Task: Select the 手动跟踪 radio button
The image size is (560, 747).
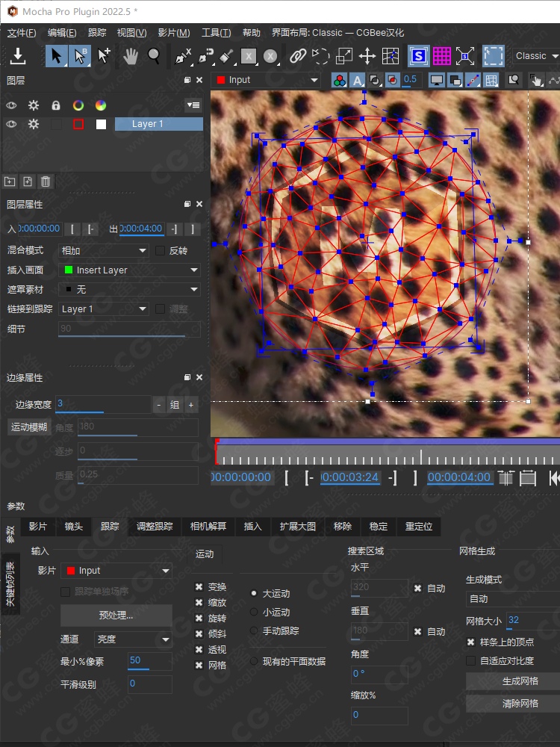Action: 254,630
